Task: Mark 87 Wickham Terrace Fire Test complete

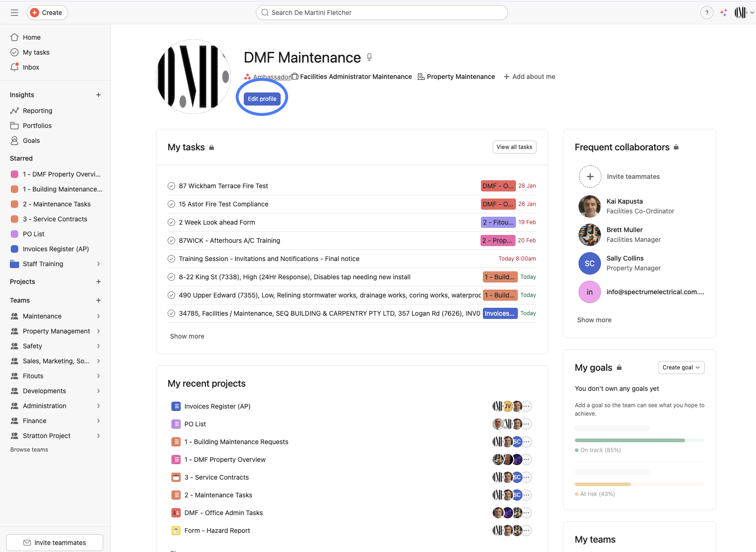Action: tap(171, 186)
